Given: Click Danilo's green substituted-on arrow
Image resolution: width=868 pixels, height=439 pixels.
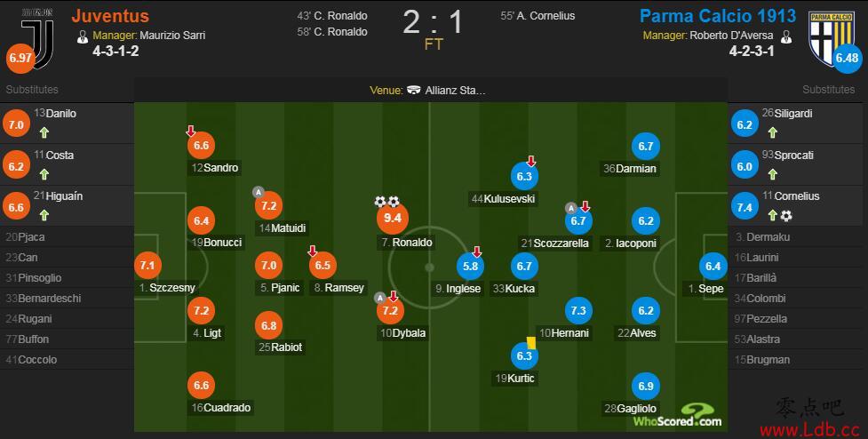Looking at the screenshot, I should click(x=44, y=133).
